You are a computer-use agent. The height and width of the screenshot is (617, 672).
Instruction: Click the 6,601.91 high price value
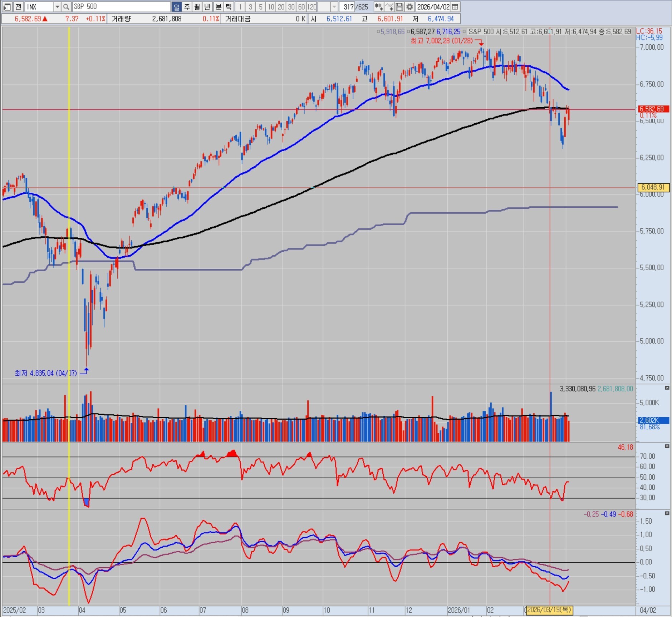[390, 19]
